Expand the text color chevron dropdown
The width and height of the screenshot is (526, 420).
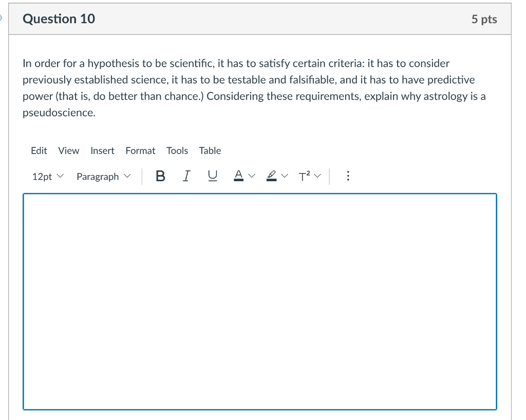(251, 176)
